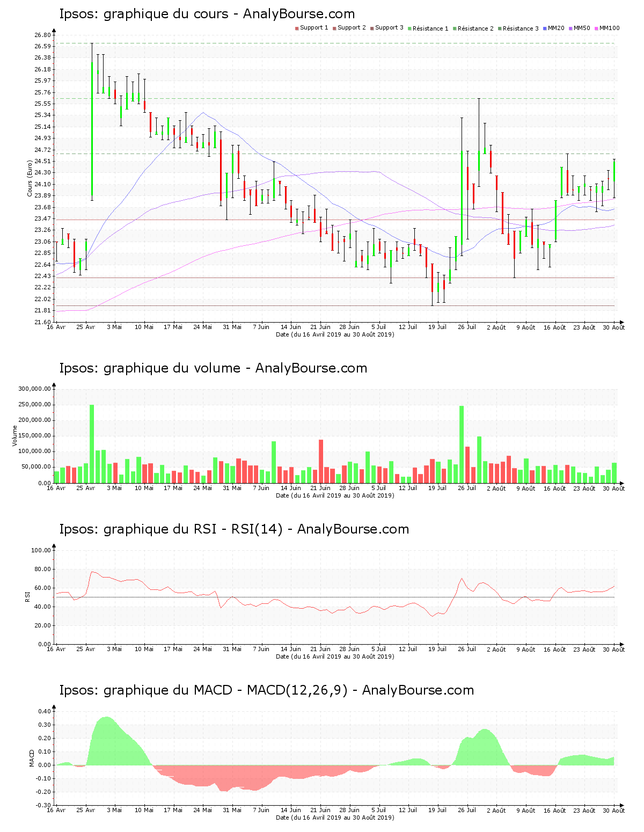Viewport: 644px width, 832px height.
Task: Click the 50,000.00 volume axis value
Action: click(36, 467)
